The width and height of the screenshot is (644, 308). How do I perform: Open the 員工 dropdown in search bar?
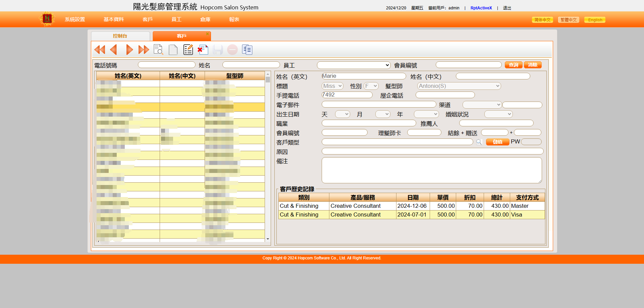tap(354, 65)
